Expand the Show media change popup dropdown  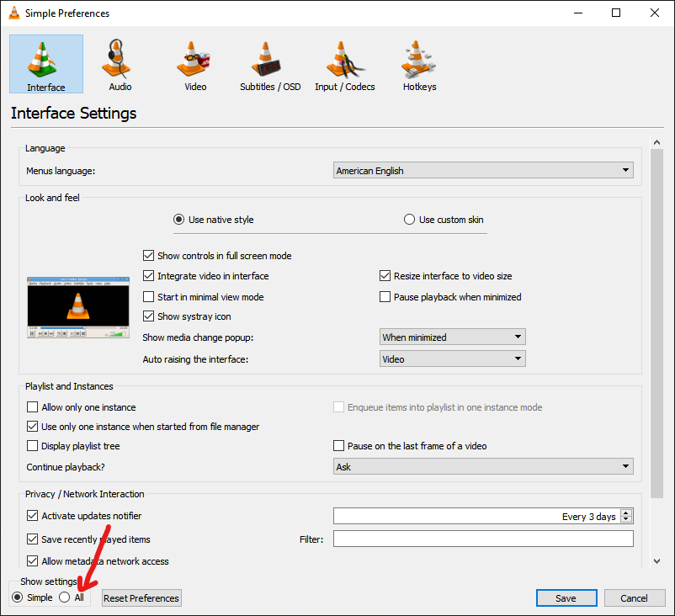453,337
